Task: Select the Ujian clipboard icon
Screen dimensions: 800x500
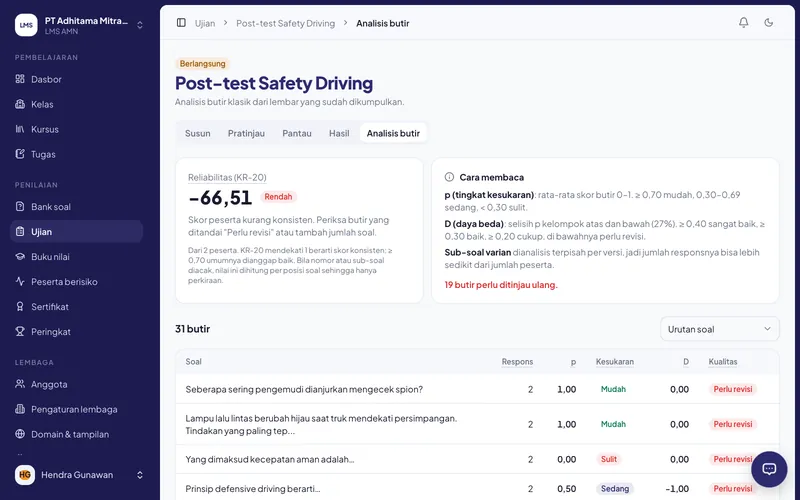Action: pyautogui.click(x=20, y=232)
